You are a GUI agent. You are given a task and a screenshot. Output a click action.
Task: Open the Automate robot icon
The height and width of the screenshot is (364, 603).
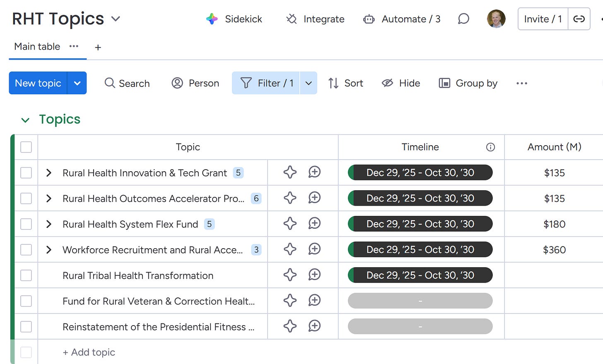[x=369, y=19]
